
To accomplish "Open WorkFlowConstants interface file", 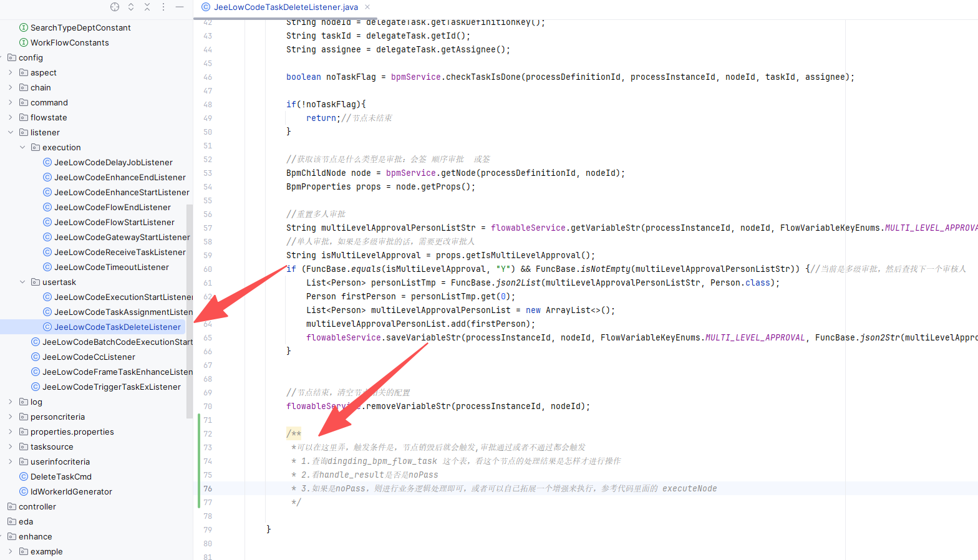I will point(69,42).
